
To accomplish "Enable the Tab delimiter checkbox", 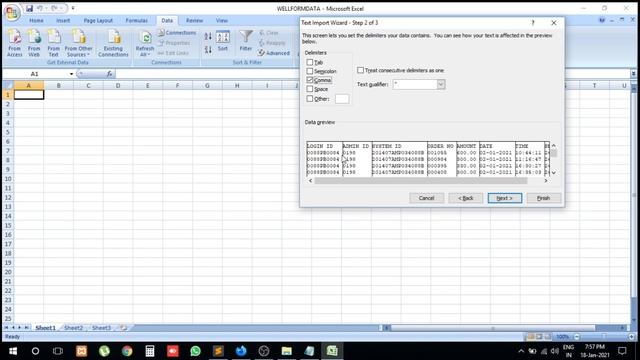I will (310, 62).
